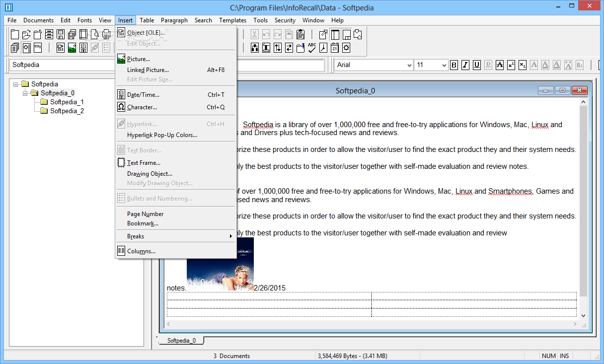Open the Security menu

(285, 20)
